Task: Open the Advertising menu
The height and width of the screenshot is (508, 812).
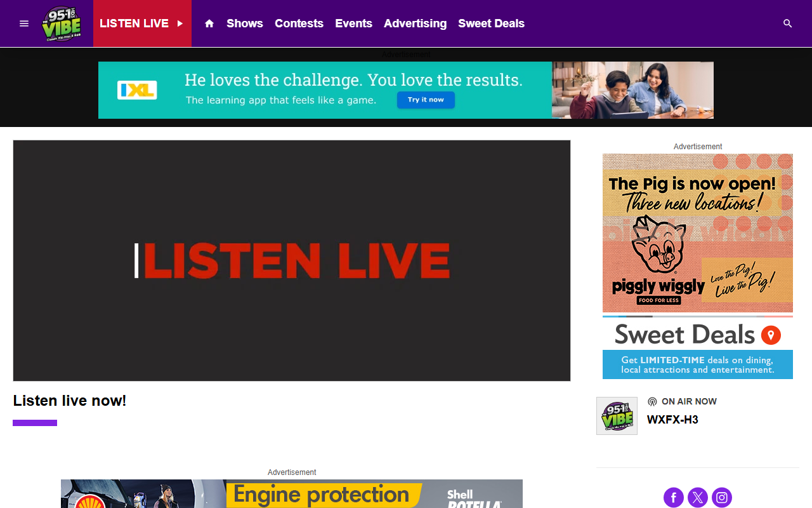Action: click(415, 23)
